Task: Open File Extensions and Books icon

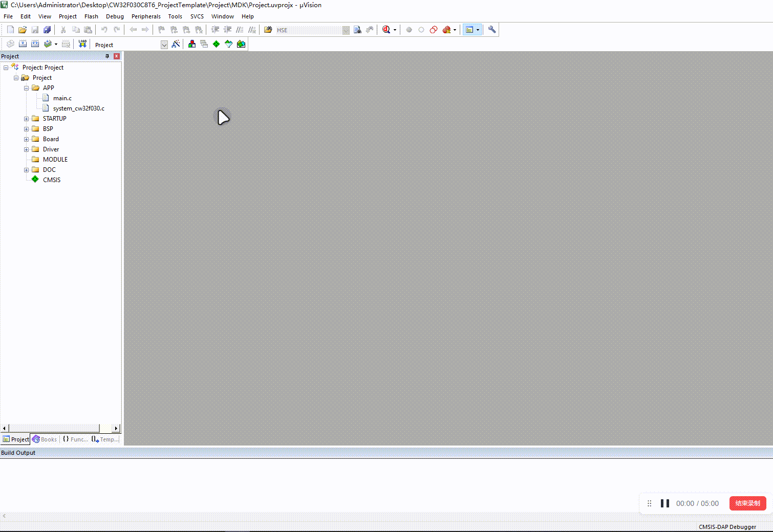Action: click(192, 44)
